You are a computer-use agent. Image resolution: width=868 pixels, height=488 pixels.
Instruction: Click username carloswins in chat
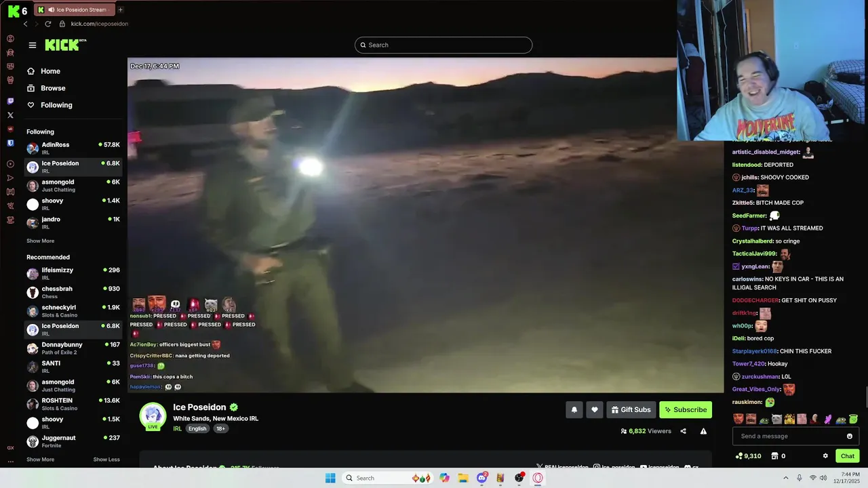click(747, 279)
